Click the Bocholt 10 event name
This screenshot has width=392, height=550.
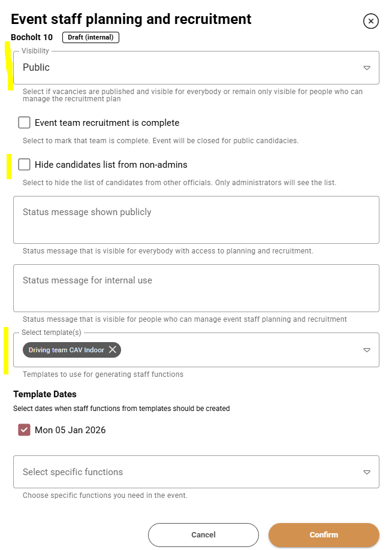32,37
